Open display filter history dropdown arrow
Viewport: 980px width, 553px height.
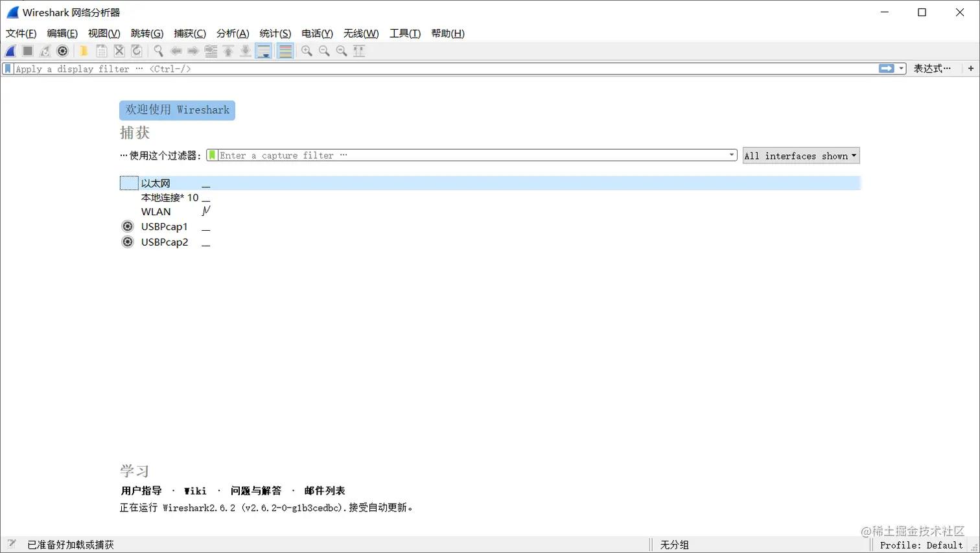pyautogui.click(x=901, y=69)
